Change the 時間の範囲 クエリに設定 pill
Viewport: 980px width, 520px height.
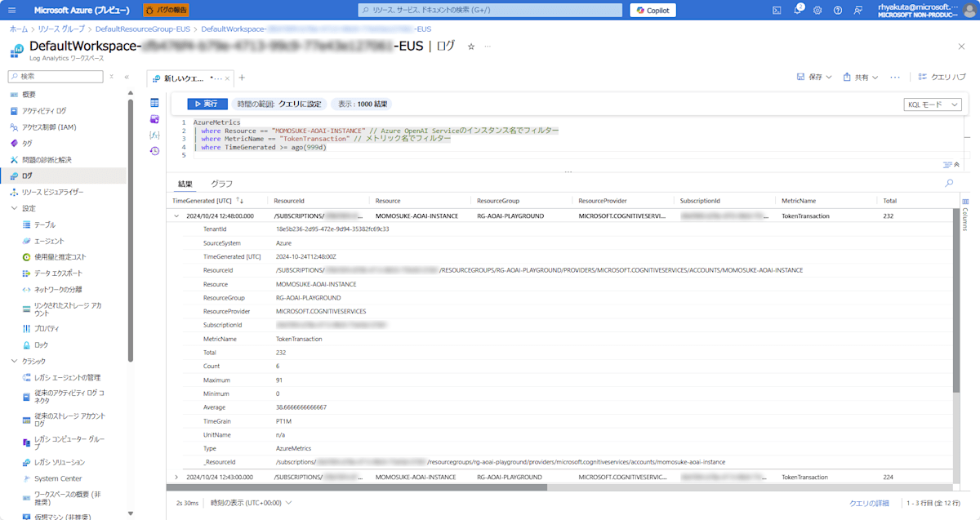(x=279, y=104)
